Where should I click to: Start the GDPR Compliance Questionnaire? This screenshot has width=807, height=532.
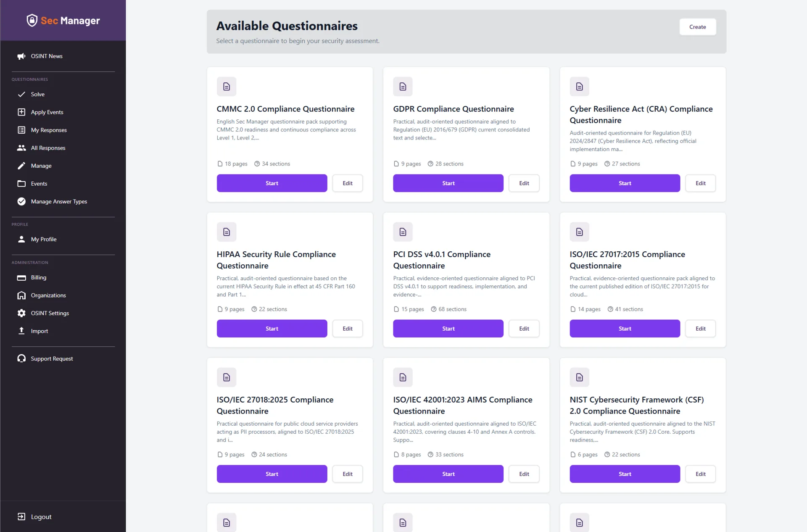tap(448, 183)
